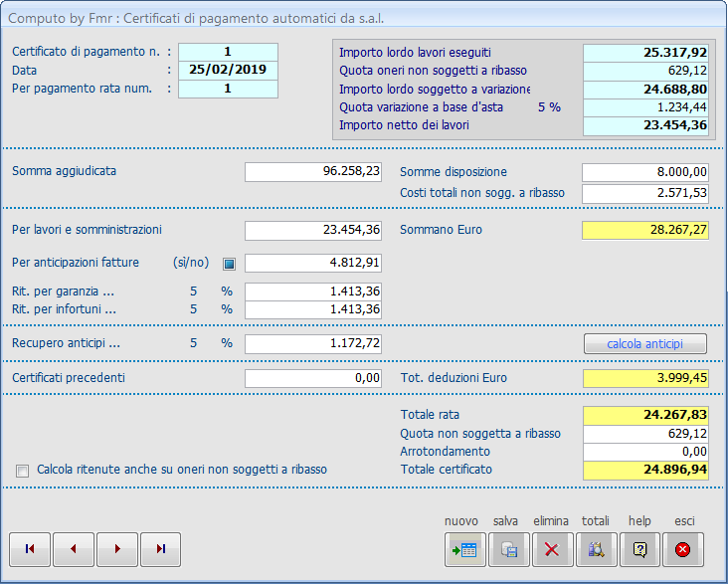Click the Recupero anticipi percentage 5
Screen dimensions: 728x584
193,343
